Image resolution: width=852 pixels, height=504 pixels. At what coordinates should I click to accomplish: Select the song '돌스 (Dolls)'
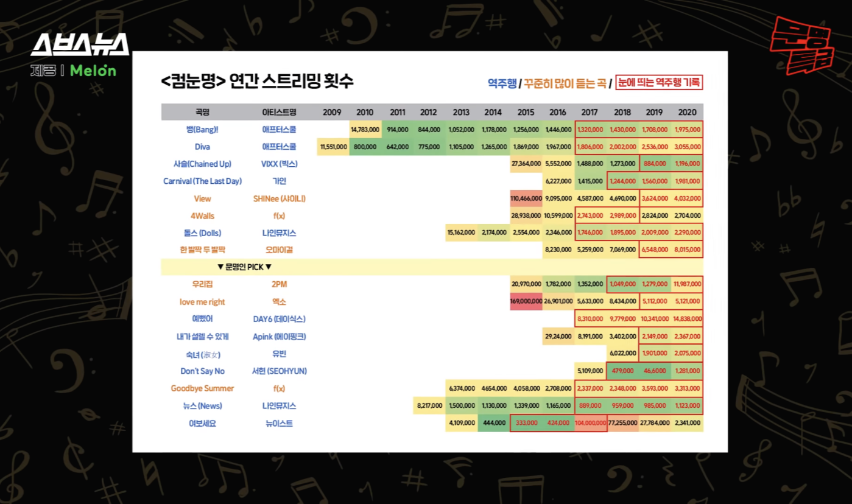click(203, 233)
